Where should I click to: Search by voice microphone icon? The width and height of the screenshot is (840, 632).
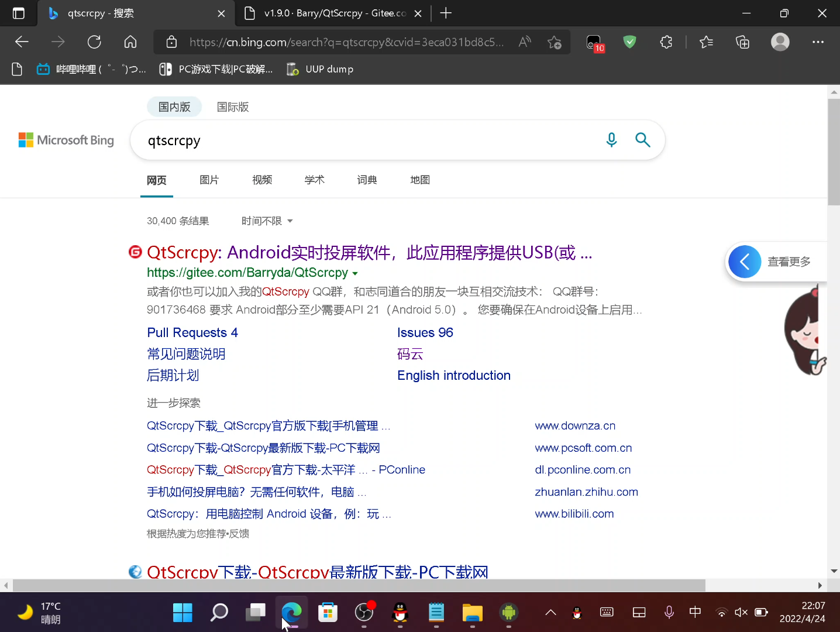611,140
